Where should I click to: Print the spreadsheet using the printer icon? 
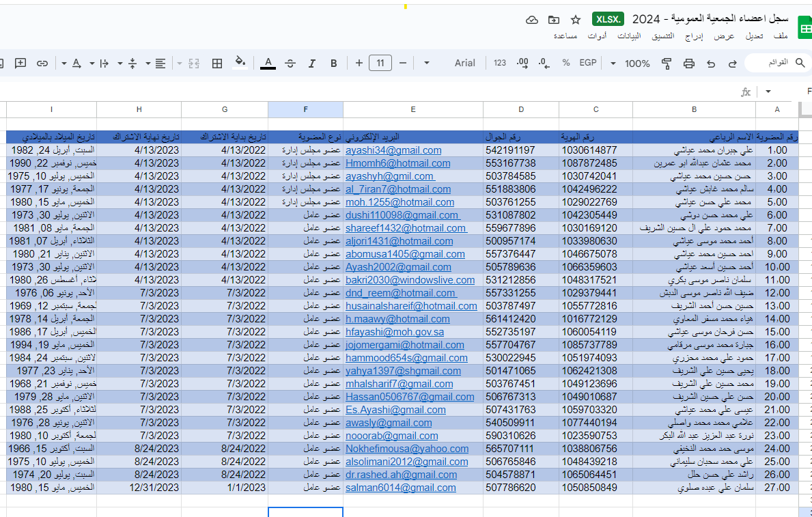688,64
